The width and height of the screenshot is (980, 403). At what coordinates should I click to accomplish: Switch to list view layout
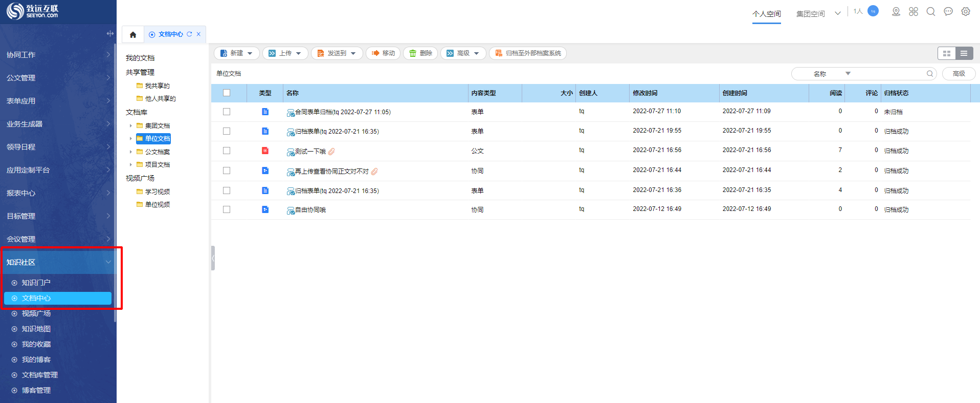(x=964, y=53)
